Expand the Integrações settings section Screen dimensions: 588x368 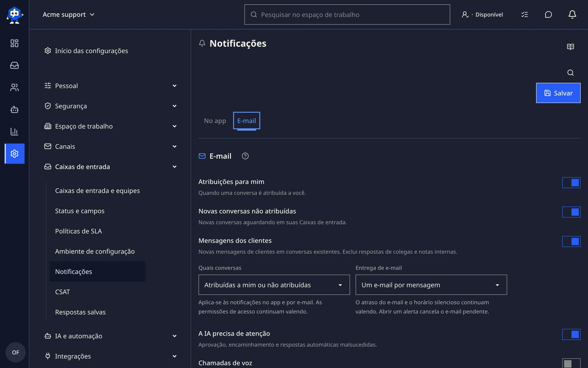coord(111,356)
